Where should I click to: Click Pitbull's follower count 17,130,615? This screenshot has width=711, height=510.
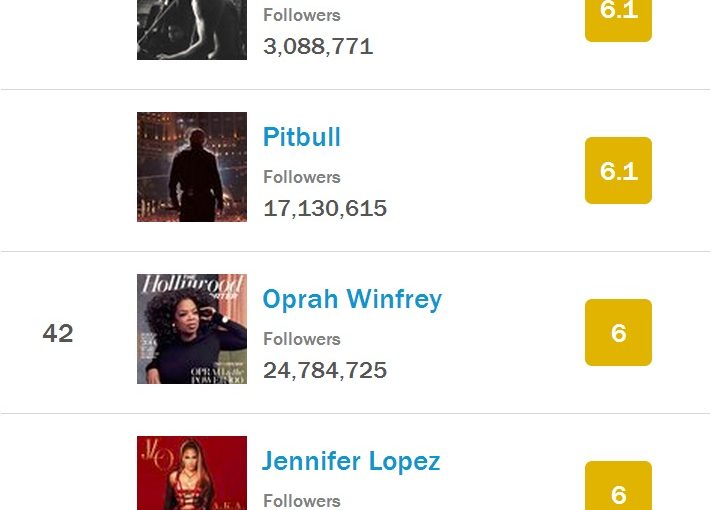coord(325,209)
